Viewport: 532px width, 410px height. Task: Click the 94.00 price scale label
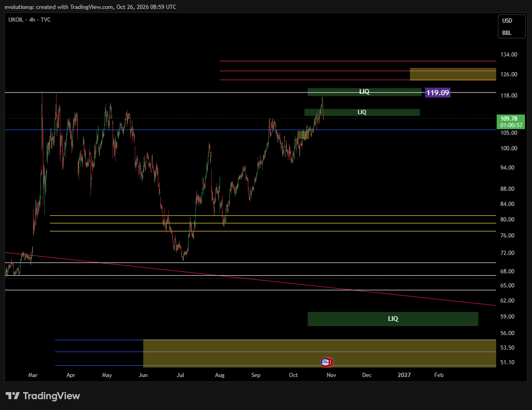pos(507,168)
